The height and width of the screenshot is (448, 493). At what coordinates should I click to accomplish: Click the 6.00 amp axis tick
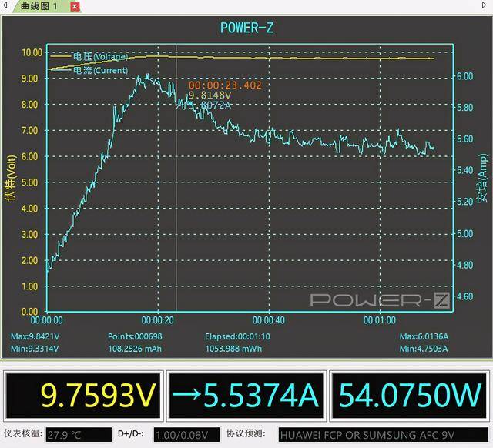[464, 76]
